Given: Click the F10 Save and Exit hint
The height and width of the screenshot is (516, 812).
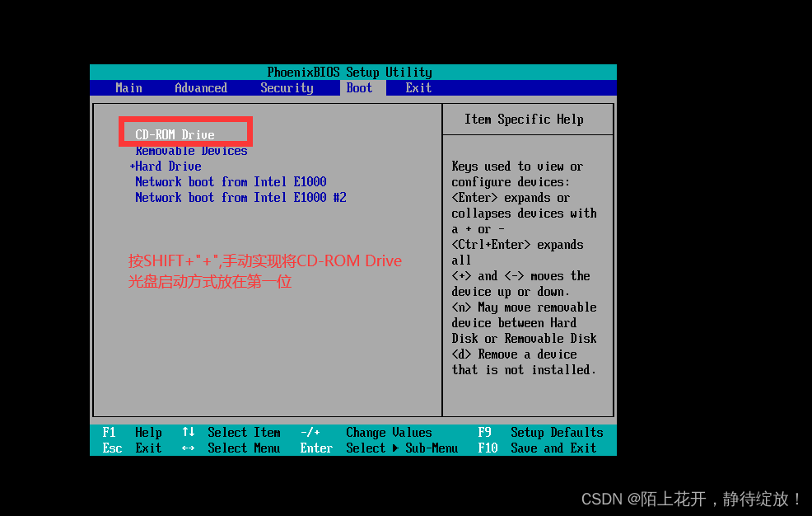Looking at the screenshot, I should [x=537, y=448].
